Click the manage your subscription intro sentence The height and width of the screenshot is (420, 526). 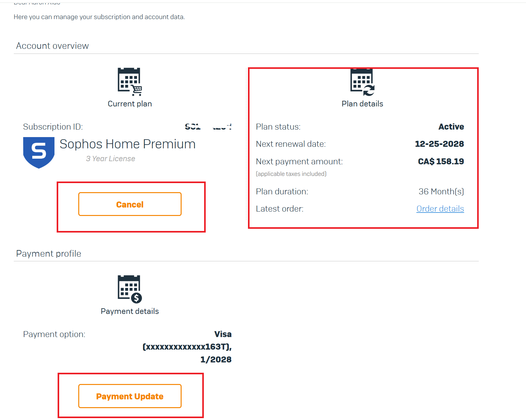coord(99,17)
